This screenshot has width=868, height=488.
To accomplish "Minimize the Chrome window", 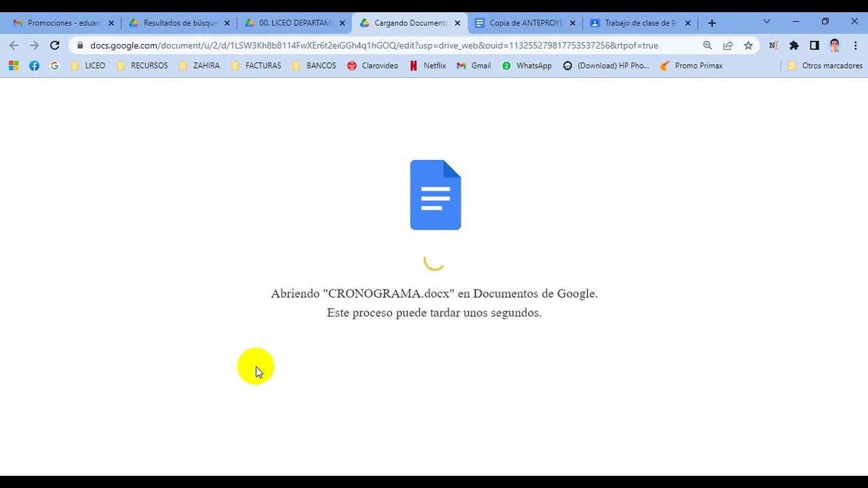I will [x=796, y=22].
